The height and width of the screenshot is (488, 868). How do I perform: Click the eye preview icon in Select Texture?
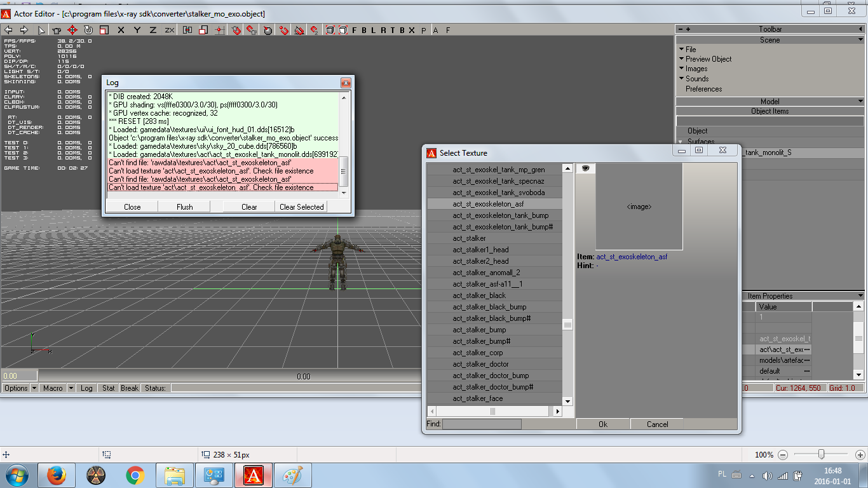585,168
